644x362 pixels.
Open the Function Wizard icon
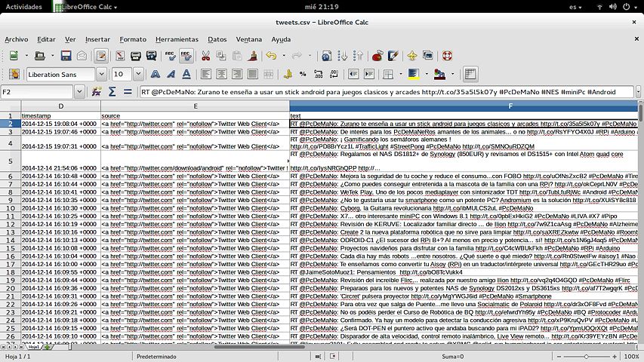pyautogui.click(x=97, y=92)
